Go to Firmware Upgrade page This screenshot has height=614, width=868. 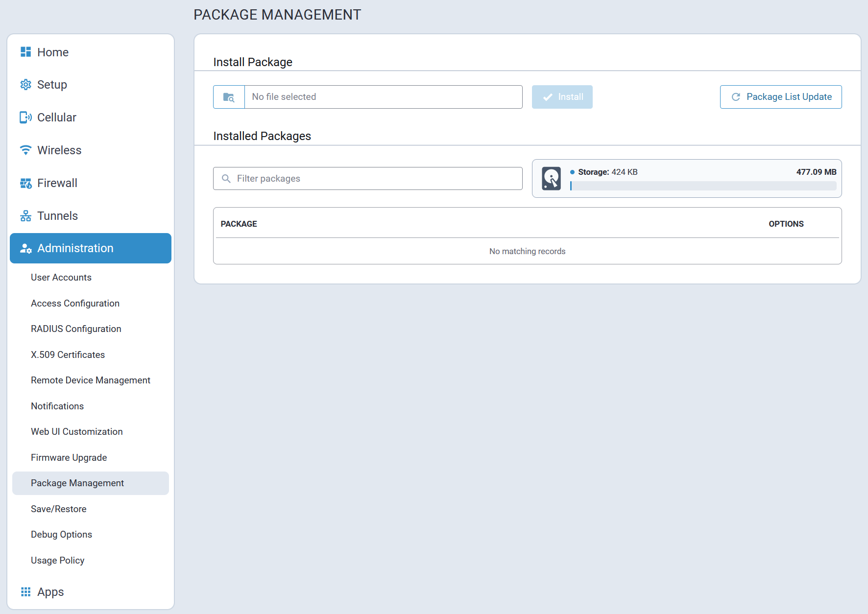point(69,458)
